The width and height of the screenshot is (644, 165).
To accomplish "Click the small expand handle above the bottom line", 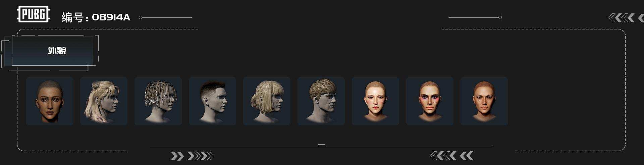I will pyautogui.click(x=321, y=145).
